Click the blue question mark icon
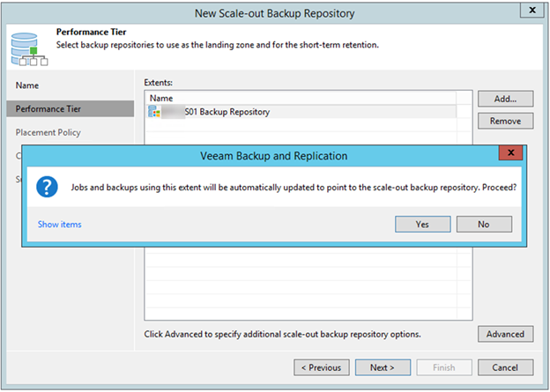The width and height of the screenshot is (550, 392). (47, 187)
